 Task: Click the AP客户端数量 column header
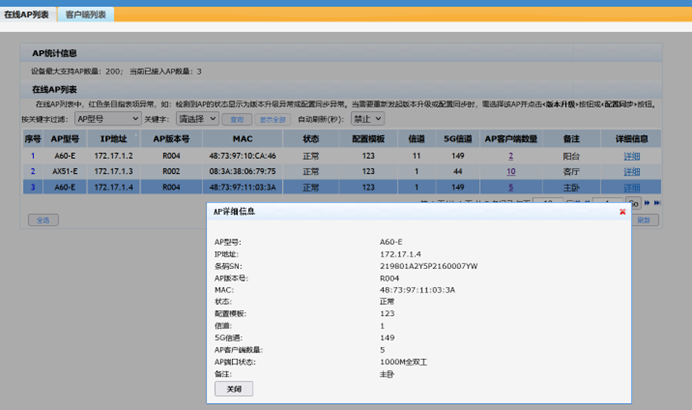click(511, 139)
